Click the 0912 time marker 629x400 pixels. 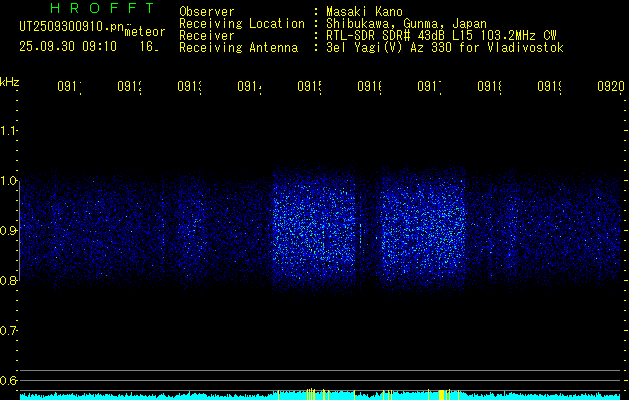[x=130, y=87]
